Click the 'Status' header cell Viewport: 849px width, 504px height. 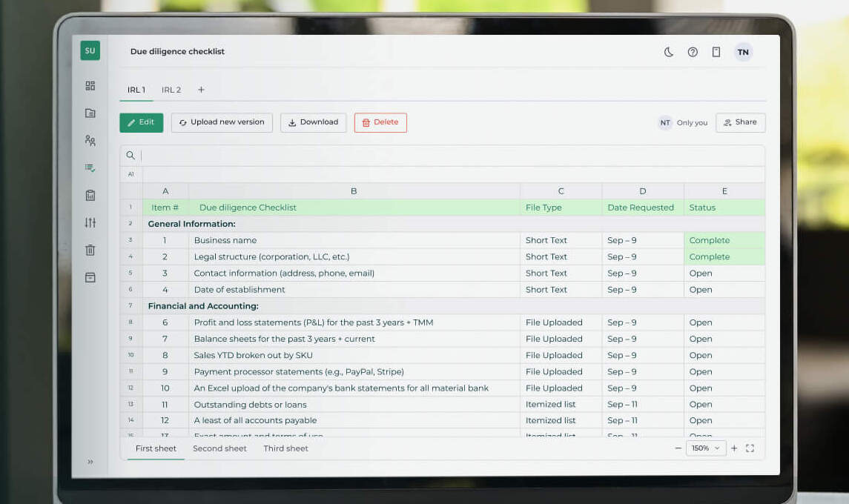tap(724, 208)
